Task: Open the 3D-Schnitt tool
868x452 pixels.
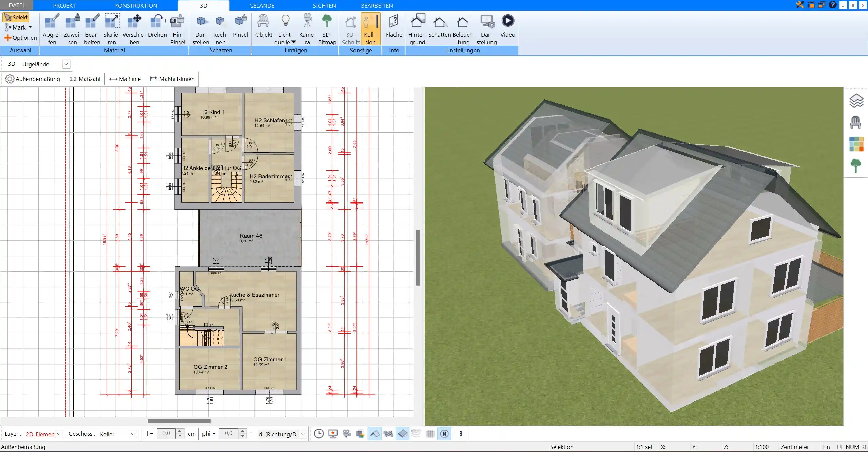Action: point(351,29)
